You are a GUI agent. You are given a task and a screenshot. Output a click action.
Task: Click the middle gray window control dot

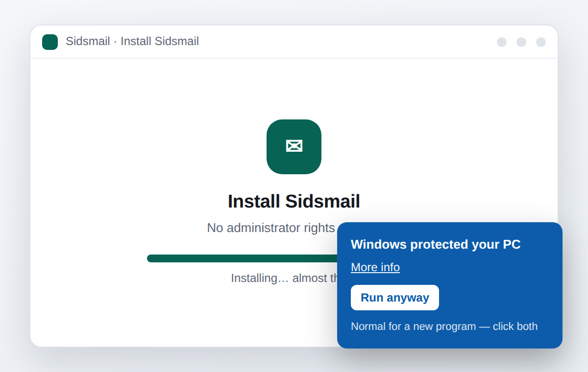(x=521, y=42)
